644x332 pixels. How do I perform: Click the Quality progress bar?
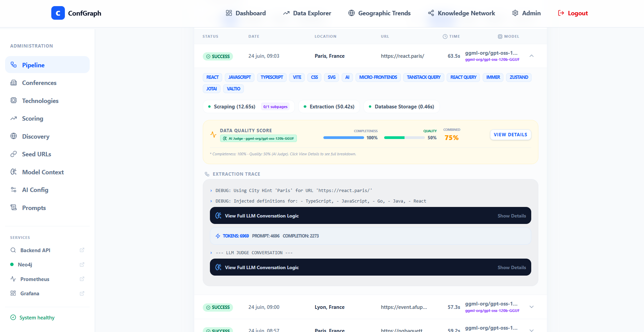coord(404,138)
